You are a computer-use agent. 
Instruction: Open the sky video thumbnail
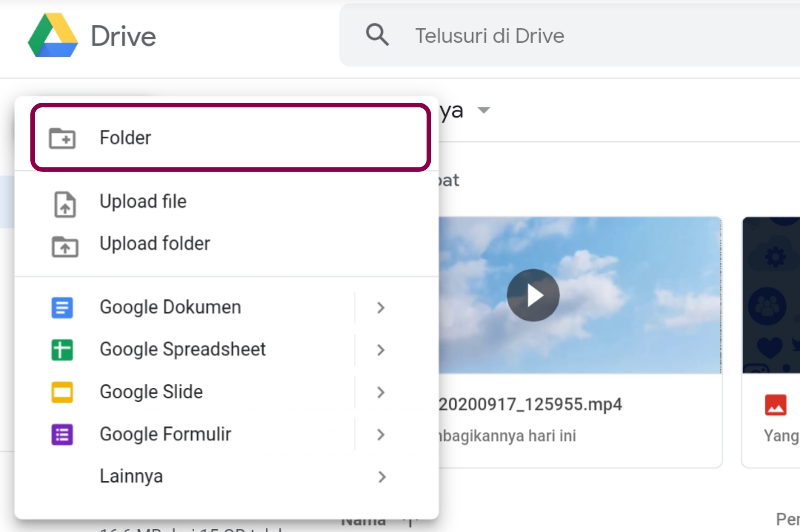coord(580,295)
